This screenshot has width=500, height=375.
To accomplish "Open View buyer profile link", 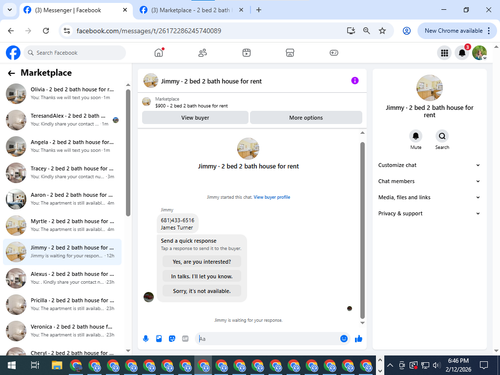I will (272, 197).
